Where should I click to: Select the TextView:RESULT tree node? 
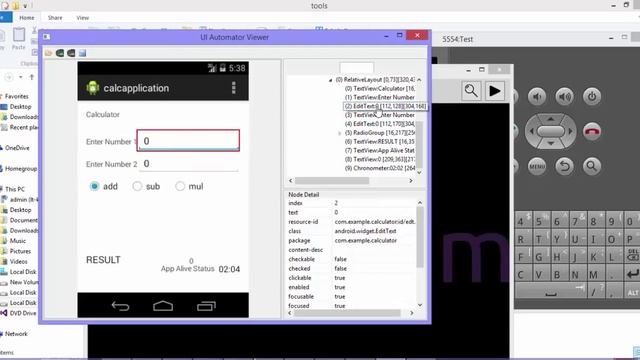[380, 142]
